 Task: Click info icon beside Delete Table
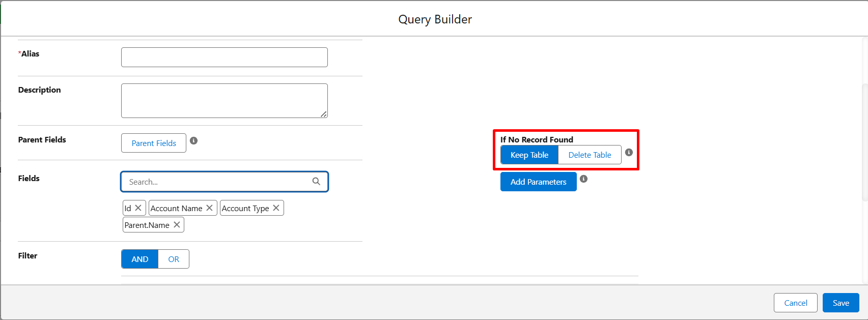point(629,153)
